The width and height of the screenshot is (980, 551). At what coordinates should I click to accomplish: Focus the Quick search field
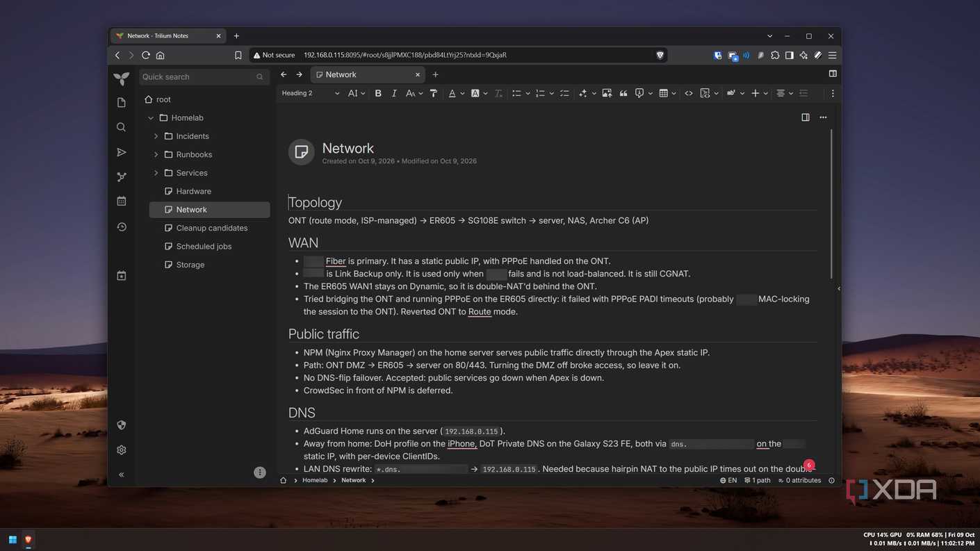click(x=203, y=77)
